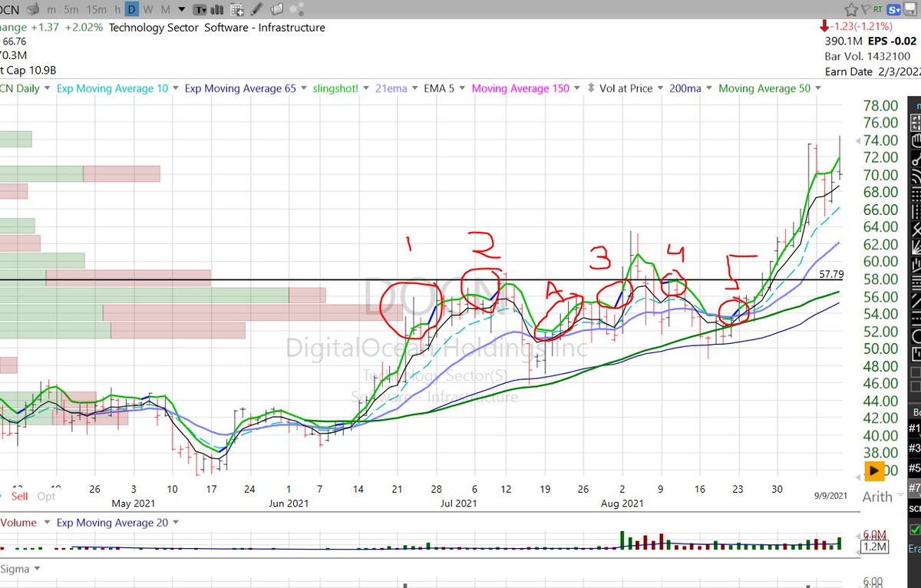The height and width of the screenshot is (588, 921).
Task: Click the 1.2M volume scale label
Action: [876, 547]
